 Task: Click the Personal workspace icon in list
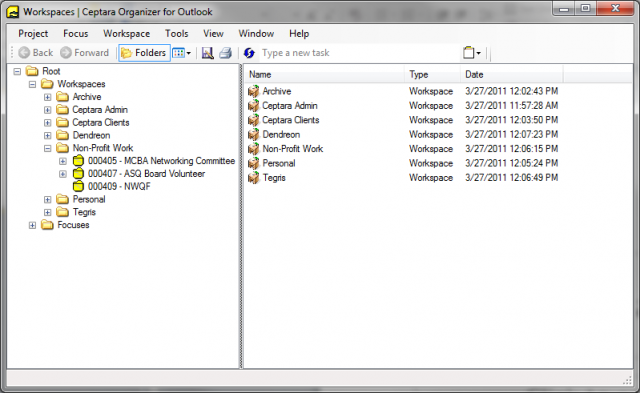pos(253,163)
